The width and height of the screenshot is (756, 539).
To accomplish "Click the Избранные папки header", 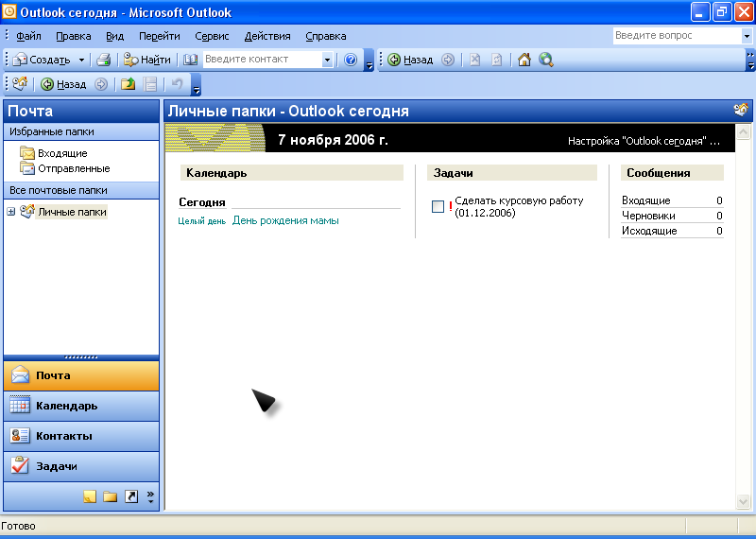I will [x=81, y=131].
